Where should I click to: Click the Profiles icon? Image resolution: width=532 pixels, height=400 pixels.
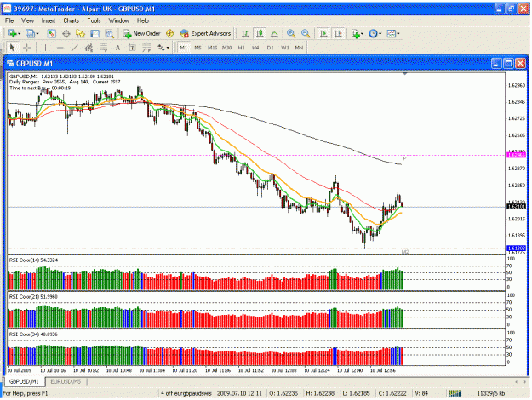30,33
